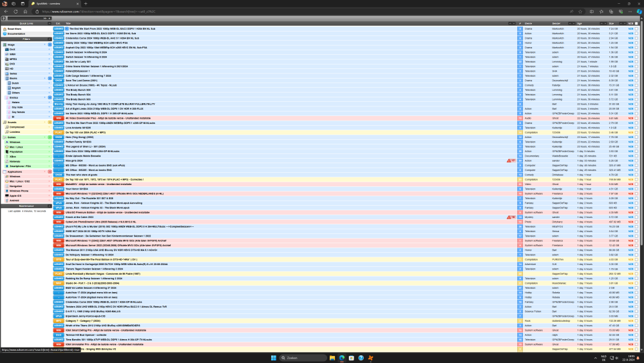Collapse the Maintenance panel

50,206
